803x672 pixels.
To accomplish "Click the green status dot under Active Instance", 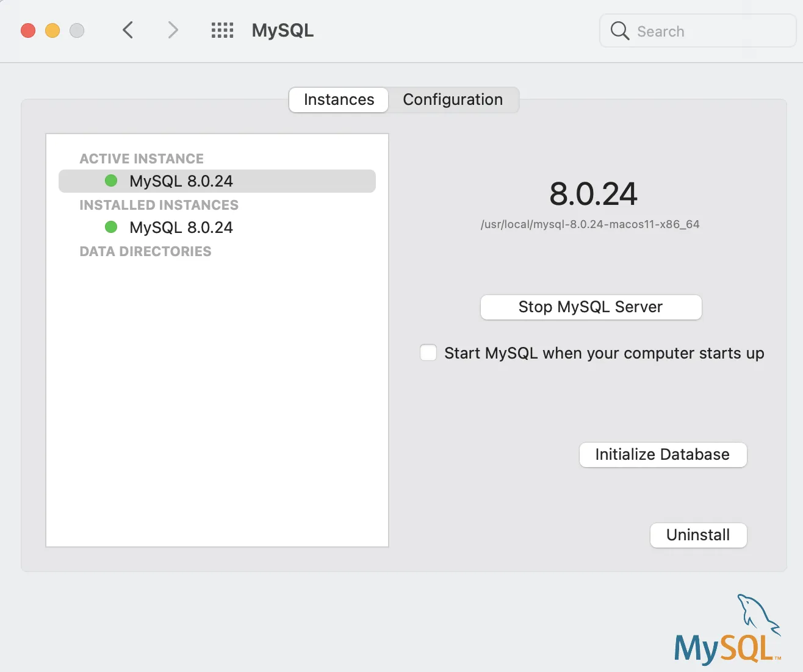I will click(x=111, y=181).
